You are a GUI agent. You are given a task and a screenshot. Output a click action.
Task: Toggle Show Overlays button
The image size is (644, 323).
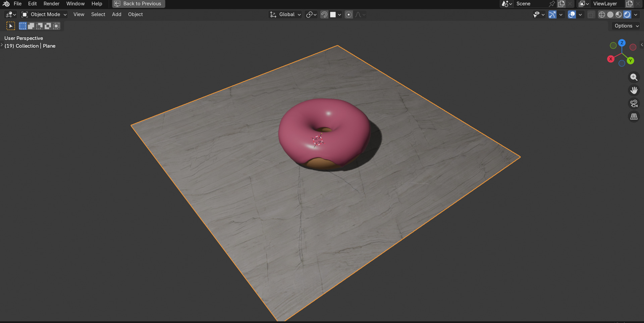pos(572,14)
